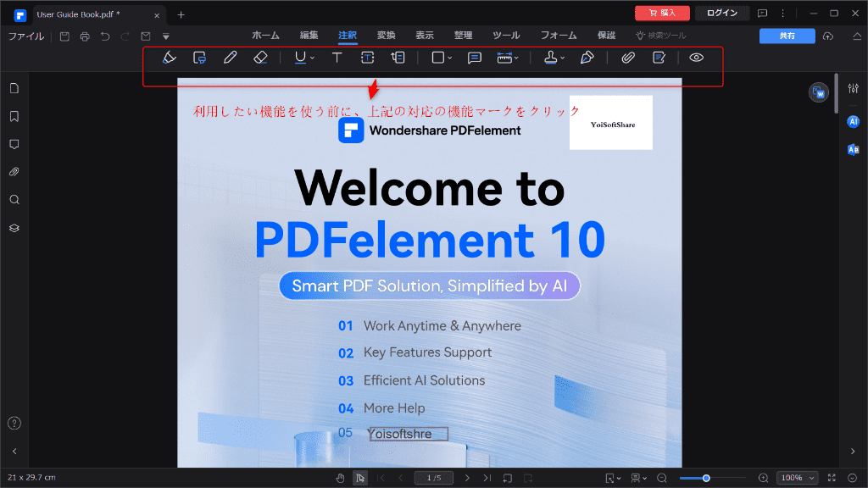Open the feedback message icon in title bar

(762, 14)
